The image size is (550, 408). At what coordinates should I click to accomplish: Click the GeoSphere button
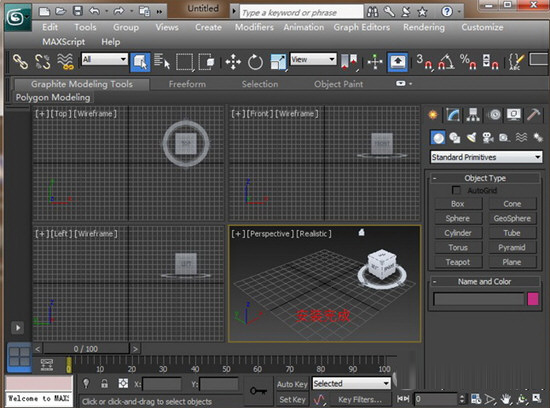(x=512, y=218)
